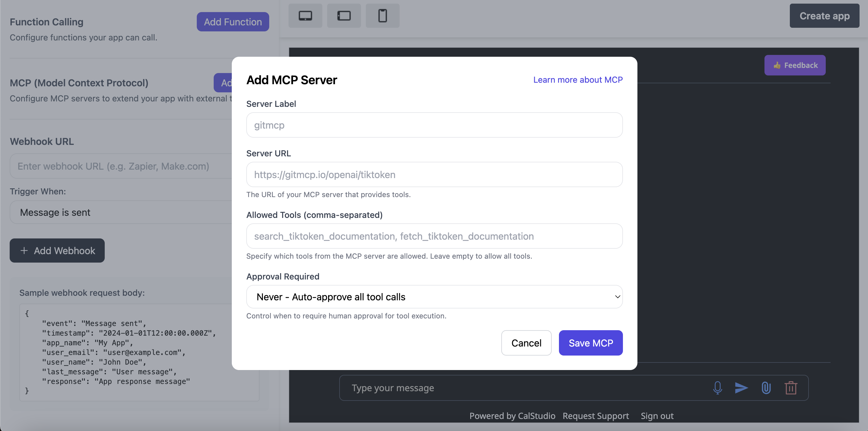Image resolution: width=868 pixels, height=431 pixels.
Task: Click the trash icon to clear chat
Action: (791, 388)
